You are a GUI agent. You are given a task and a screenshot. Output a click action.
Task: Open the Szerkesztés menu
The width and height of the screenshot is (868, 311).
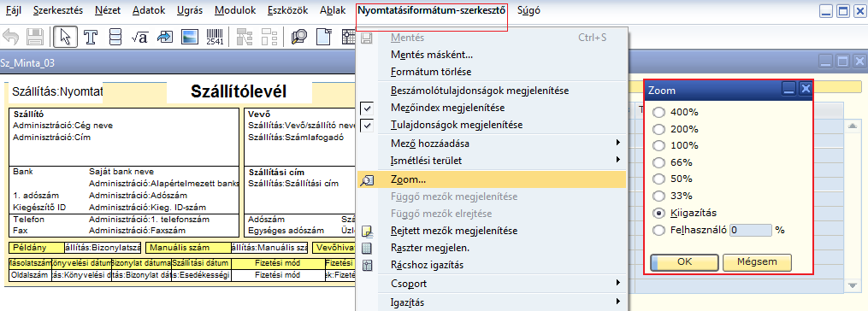[x=58, y=10]
